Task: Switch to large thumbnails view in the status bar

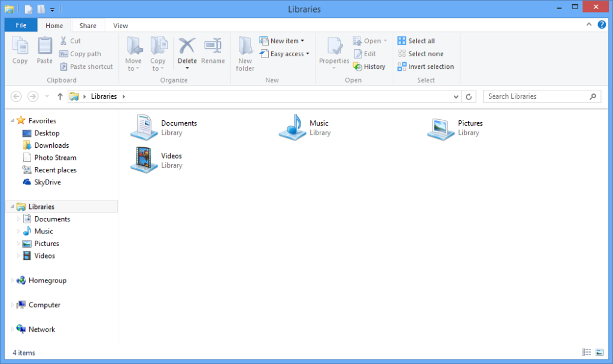Action: pyautogui.click(x=599, y=352)
